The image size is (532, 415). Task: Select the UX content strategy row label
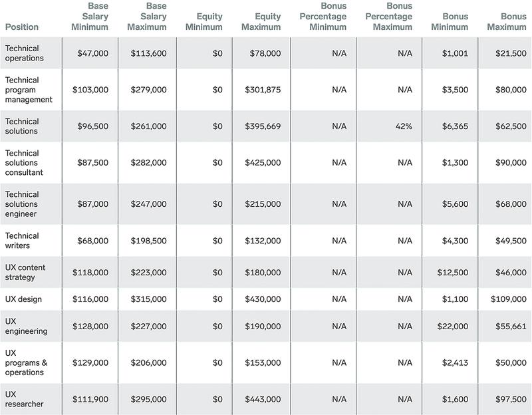pyautogui.click(x=25, y=272)
